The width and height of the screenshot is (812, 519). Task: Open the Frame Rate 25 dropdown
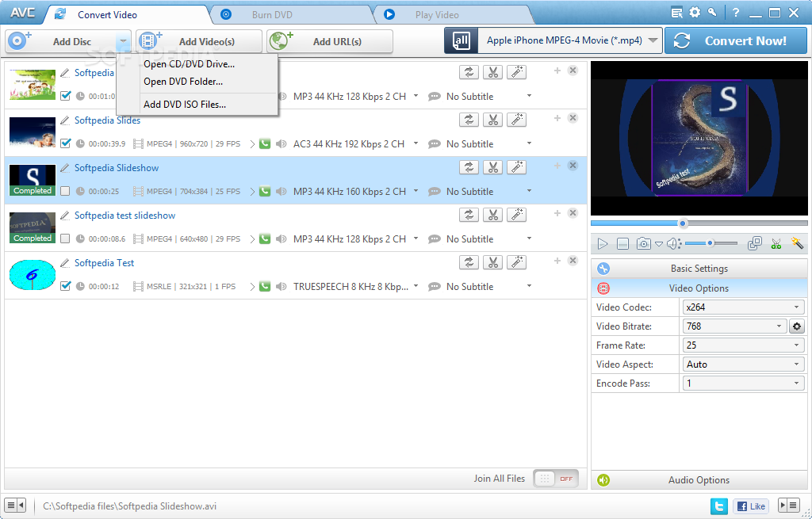click(x=743, y=345)
